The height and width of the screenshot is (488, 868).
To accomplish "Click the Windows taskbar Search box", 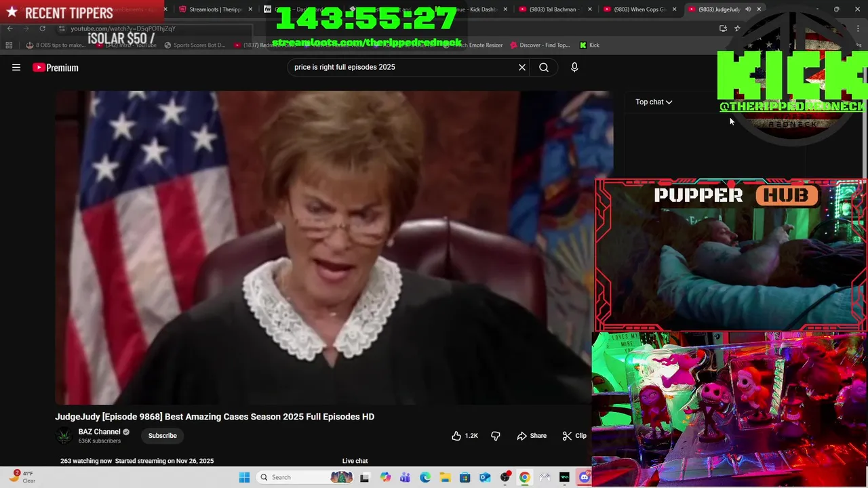I will tap(306, 477).
